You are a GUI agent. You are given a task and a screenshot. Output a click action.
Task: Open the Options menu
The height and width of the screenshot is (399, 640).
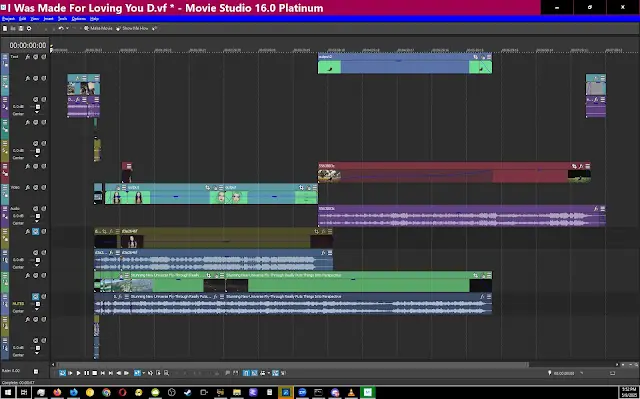coord(79,19)
